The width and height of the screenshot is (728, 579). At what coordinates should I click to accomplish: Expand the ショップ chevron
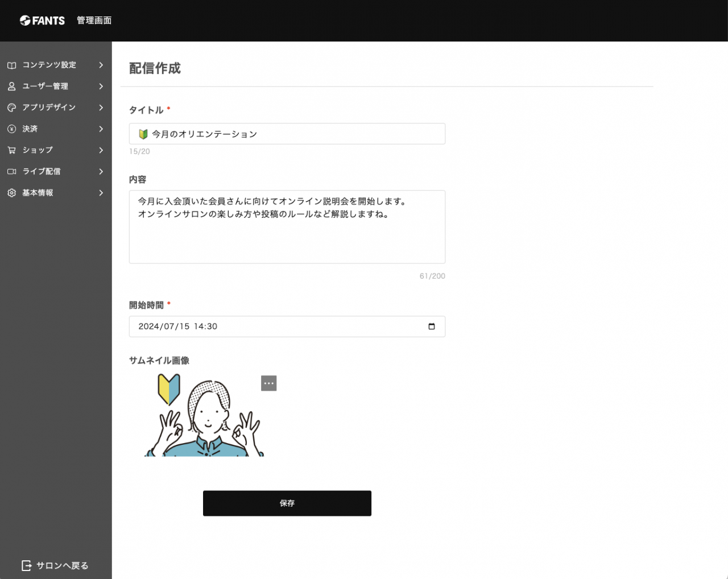(101, 150)
